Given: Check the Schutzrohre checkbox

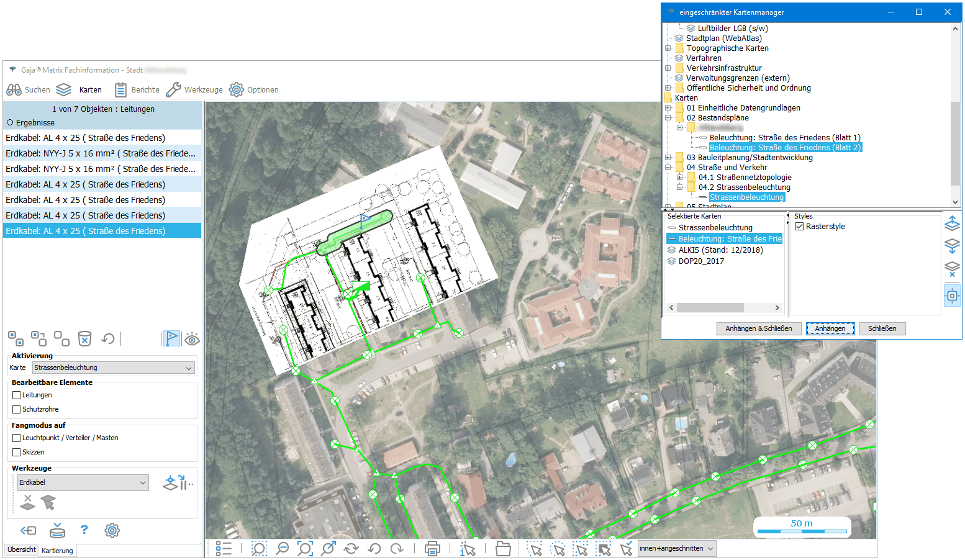Looking at the screenshot, I should click(17, 410).
